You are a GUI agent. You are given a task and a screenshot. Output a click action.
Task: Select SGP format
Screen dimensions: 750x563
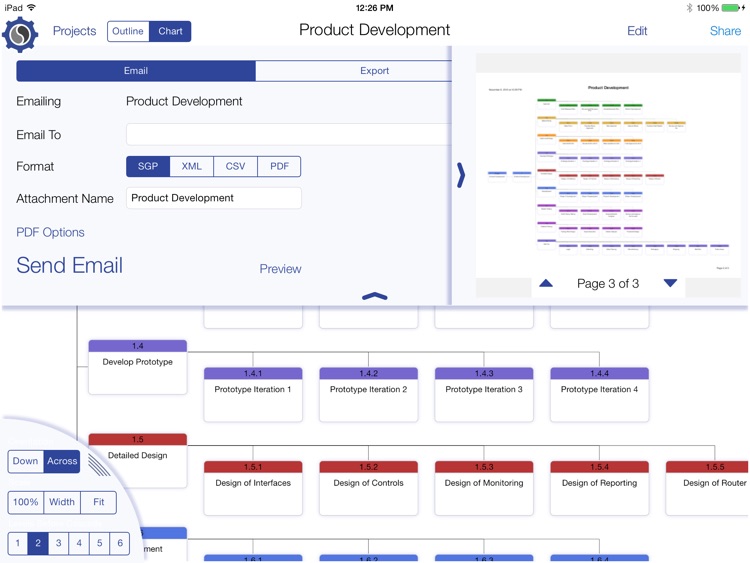click(148, 166)
